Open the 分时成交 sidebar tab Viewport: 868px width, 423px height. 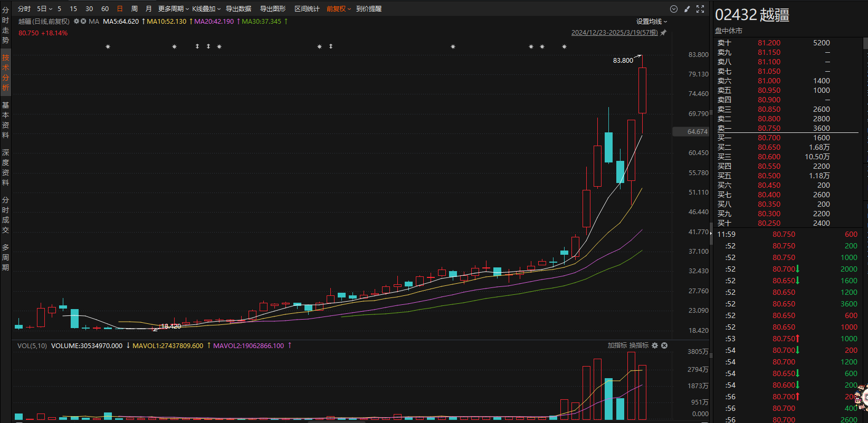(x=6, y=215)
